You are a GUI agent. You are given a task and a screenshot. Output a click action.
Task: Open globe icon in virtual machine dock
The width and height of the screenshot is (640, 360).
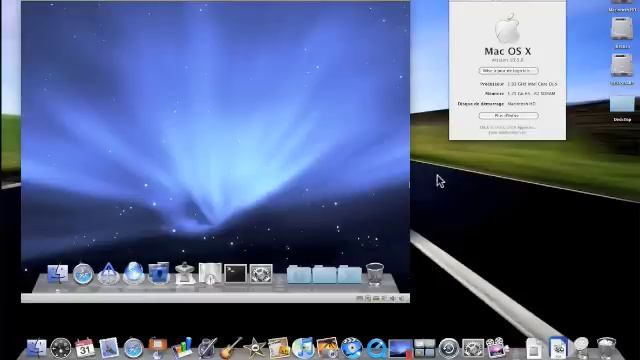coord(134,273)
